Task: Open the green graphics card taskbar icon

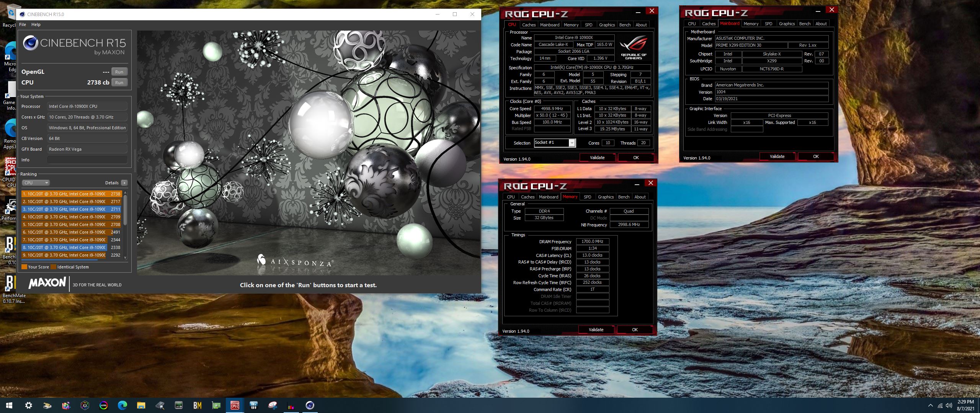Action: [x=216, y=405]
